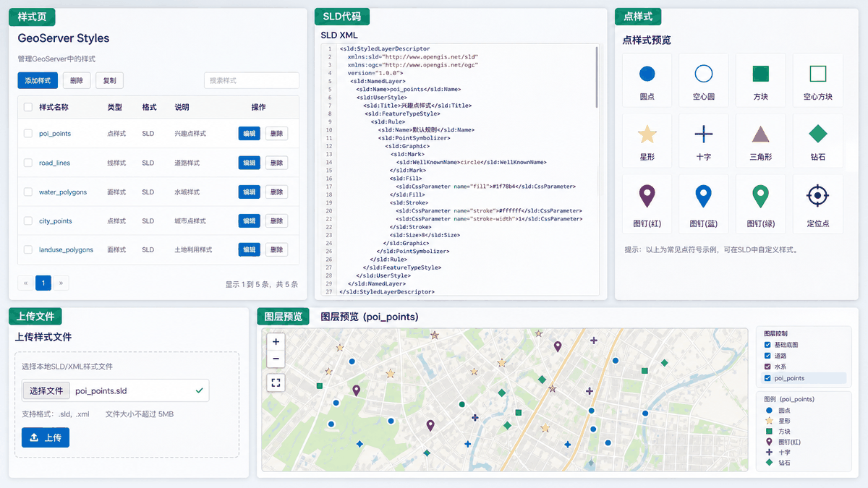868x488 pixels.
Task: Choose the 空心方块 hollow square style
Action: (x=817, y=80)
